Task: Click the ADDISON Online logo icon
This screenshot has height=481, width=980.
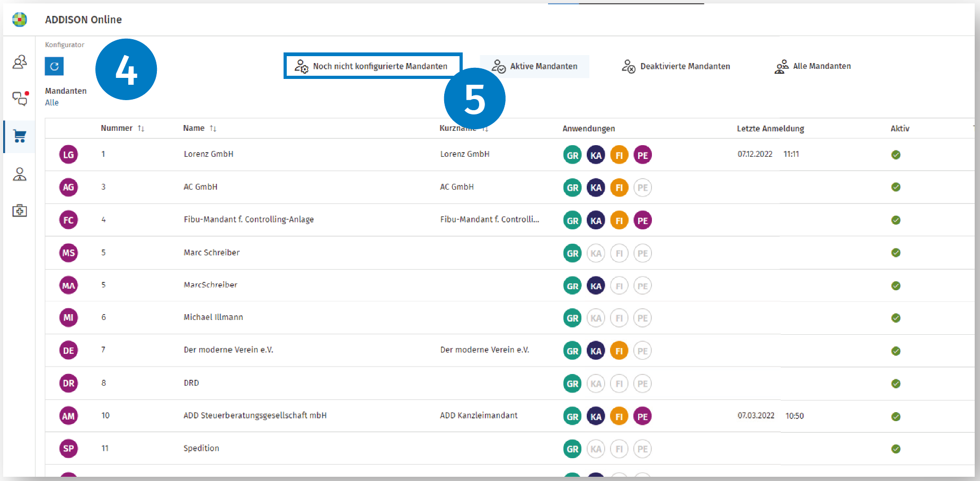Action: 20,20
